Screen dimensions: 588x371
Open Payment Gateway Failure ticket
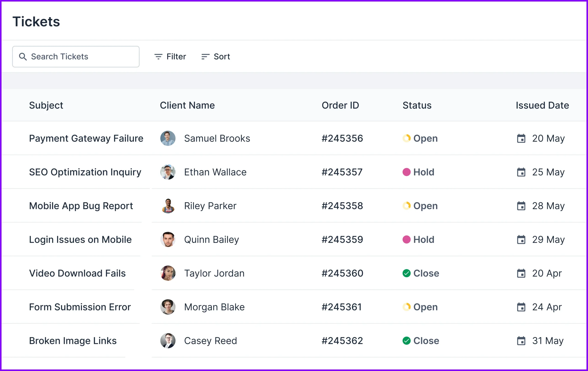click(86, 139)
